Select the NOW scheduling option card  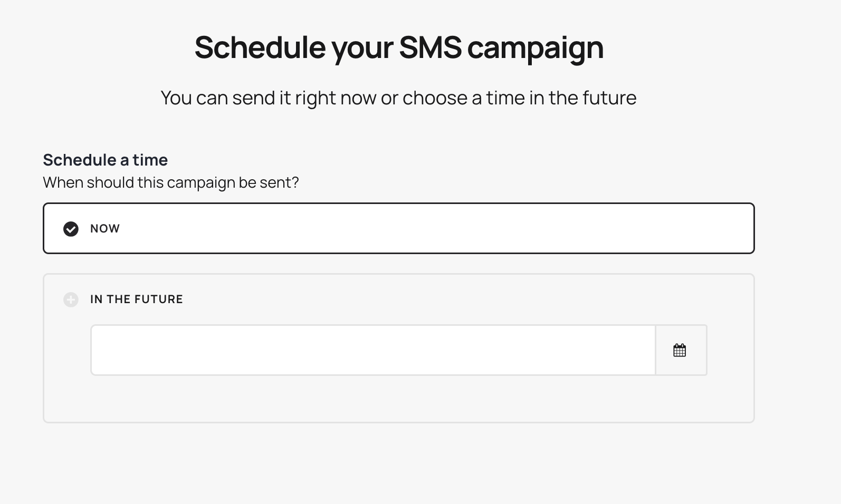click(x=399, y=228)
